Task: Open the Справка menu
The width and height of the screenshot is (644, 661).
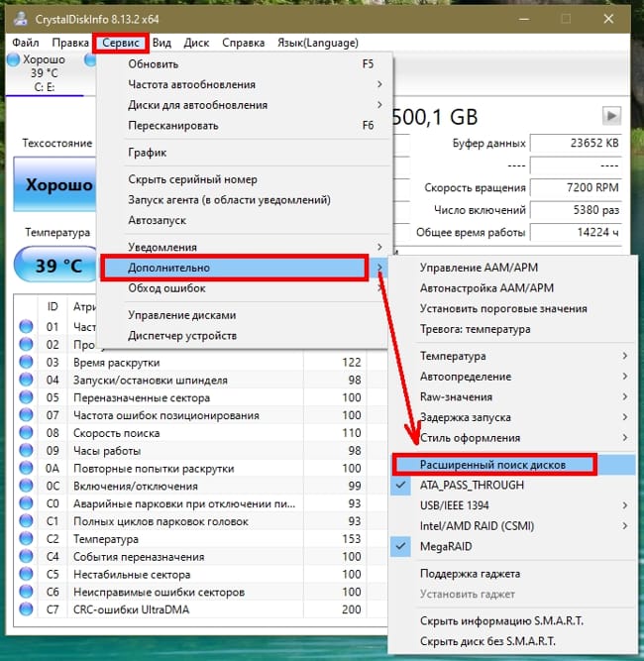Action: tap(243, 43)
